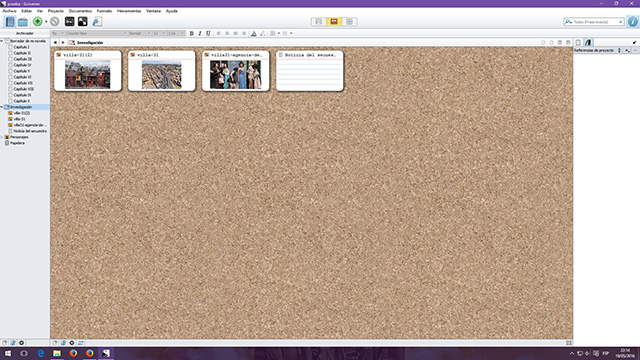This screenshot has width=640, height=360.
Task: Collapse the Borrador de mi novela folder
Action: (2, 41)
